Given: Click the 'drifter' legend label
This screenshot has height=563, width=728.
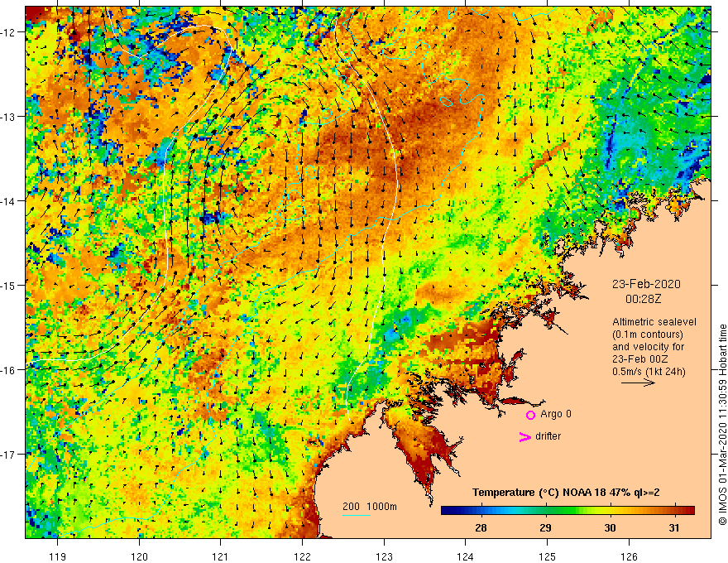Looking at the screenshot, I should [548, 436].
